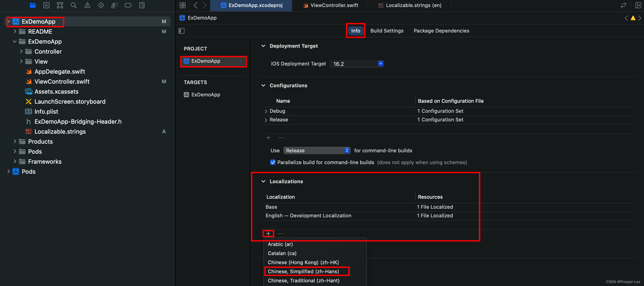Toggle Parallelize build for command-line builds
The width and height of the screenshot is (644, 286).
point(273,162)
